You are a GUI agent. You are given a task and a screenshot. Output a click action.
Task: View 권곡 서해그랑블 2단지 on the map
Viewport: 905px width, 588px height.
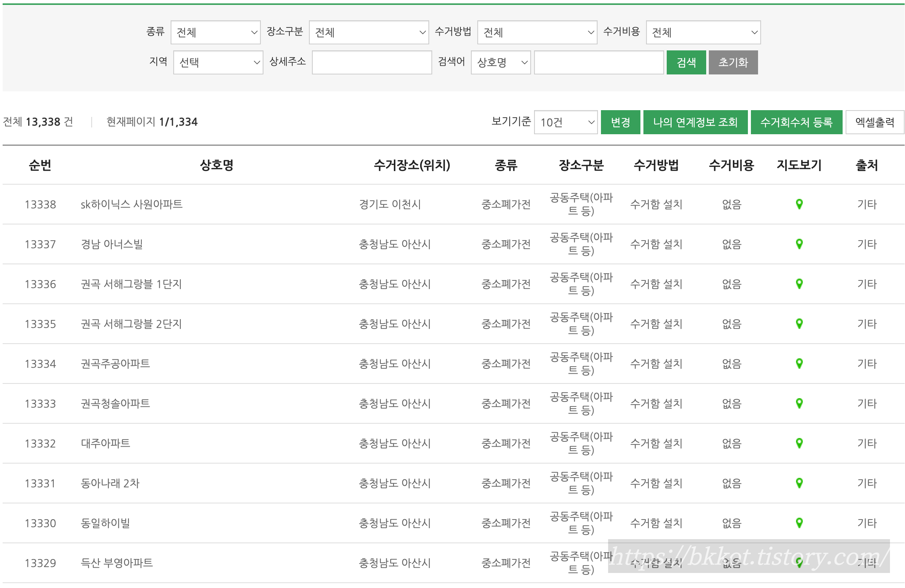point(799,324)
